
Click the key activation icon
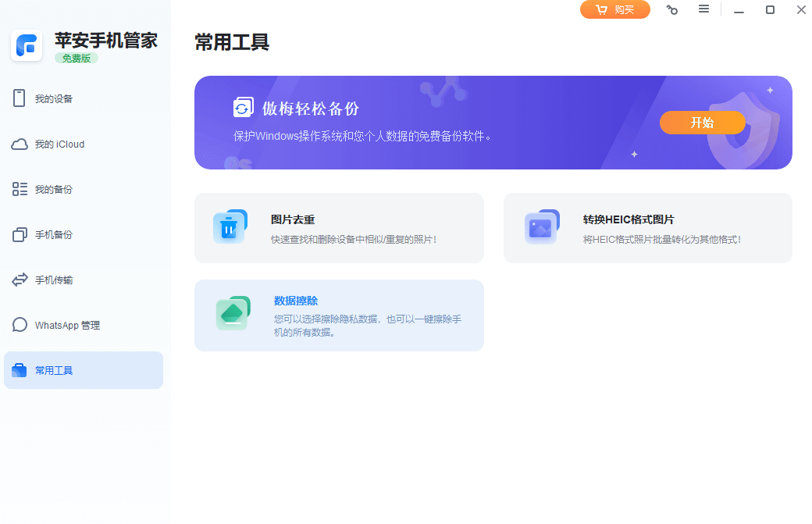point(671,10)
